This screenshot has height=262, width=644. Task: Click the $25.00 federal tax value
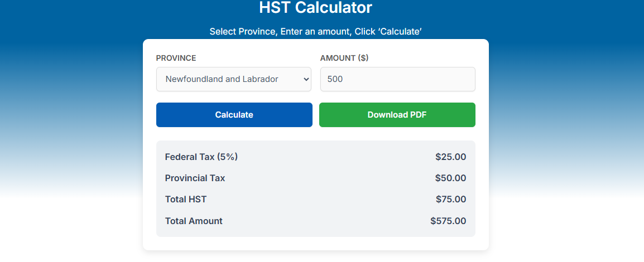450,157
